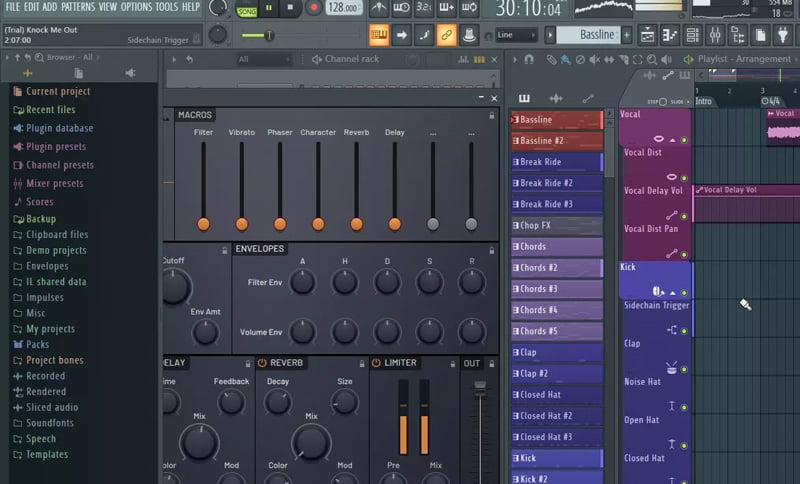The height and width of the screenshot is (484, 800).
Task: Click the Channel rack step sequencer icon
Action: (x=479, y=59)
